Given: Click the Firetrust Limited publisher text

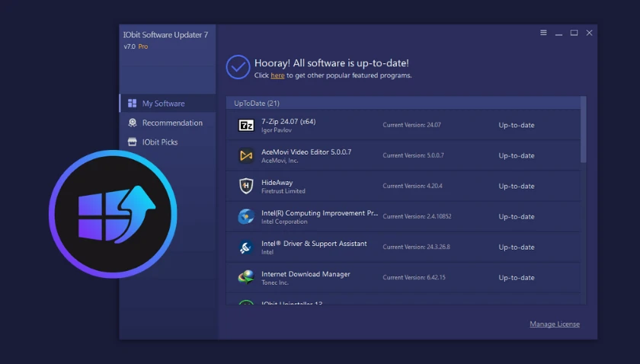Looking at the screenshot, I should pos(283,191).
